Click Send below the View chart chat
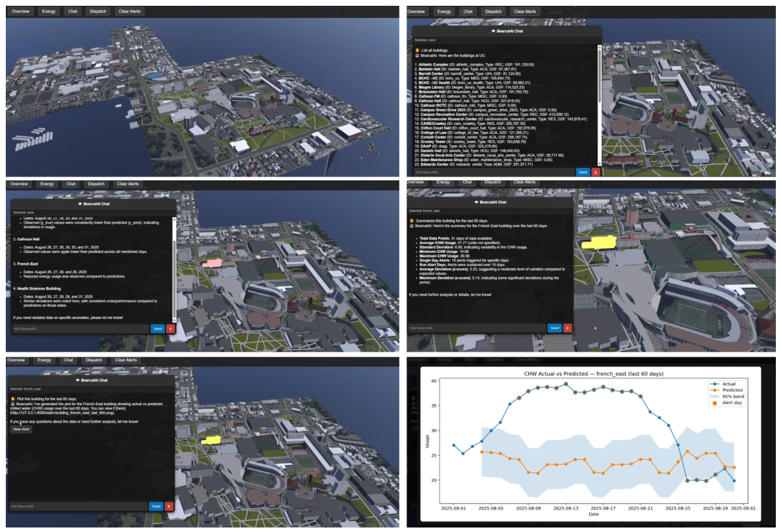 coord(156,506)
